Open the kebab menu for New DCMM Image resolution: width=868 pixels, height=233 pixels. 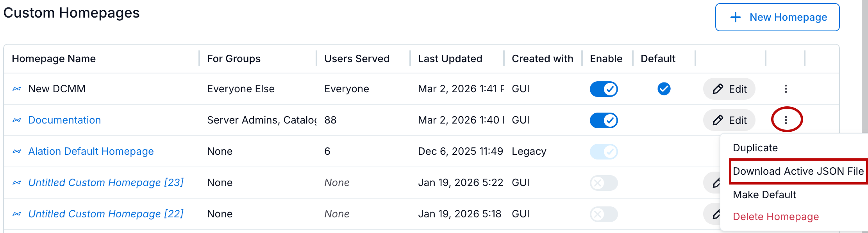tap(786, 89)
